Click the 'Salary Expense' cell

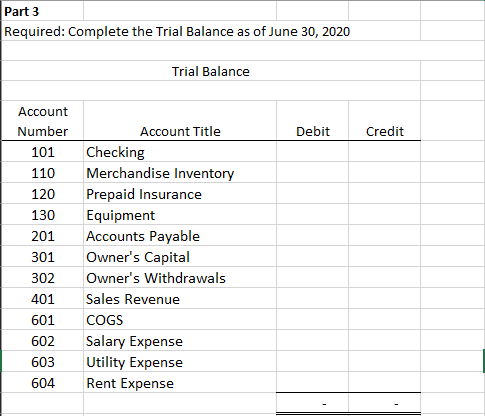coord(180,341)
